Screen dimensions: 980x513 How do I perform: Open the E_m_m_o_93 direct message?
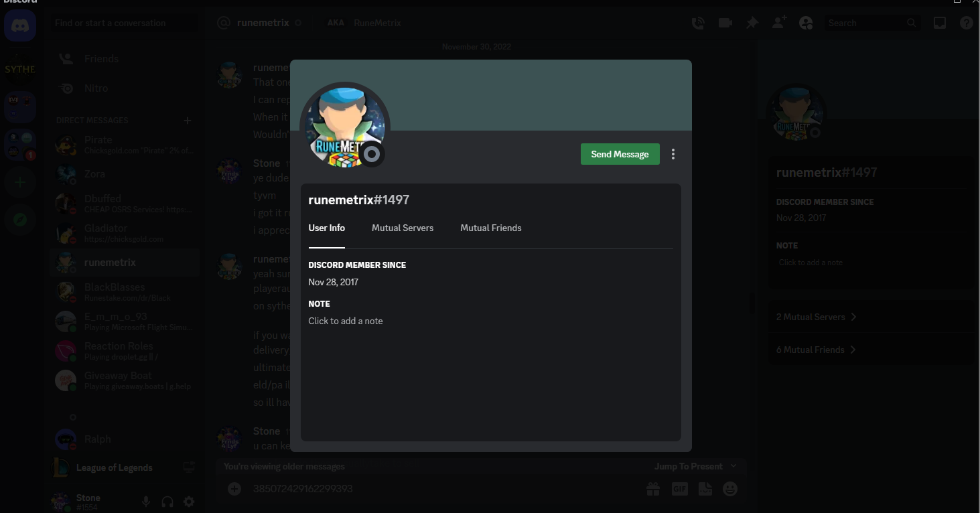[125, 321]
